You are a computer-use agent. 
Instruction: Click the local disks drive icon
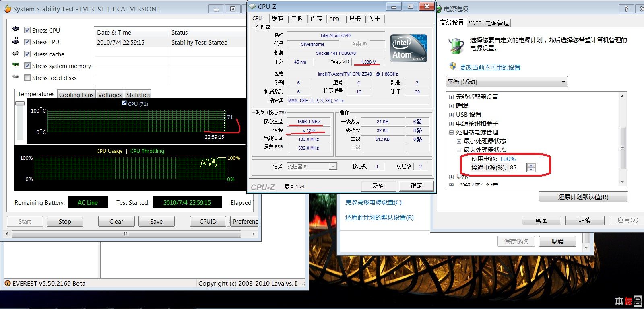(16, 76)
